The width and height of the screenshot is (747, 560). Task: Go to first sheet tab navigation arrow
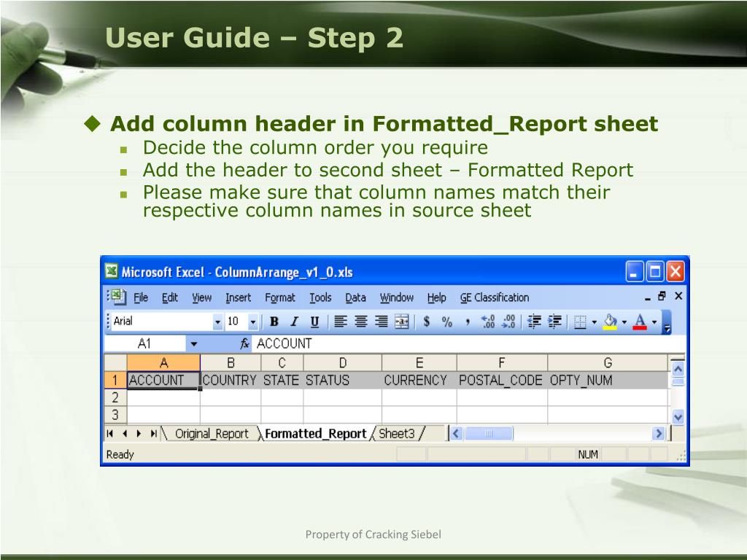click(x=110, y=434)
